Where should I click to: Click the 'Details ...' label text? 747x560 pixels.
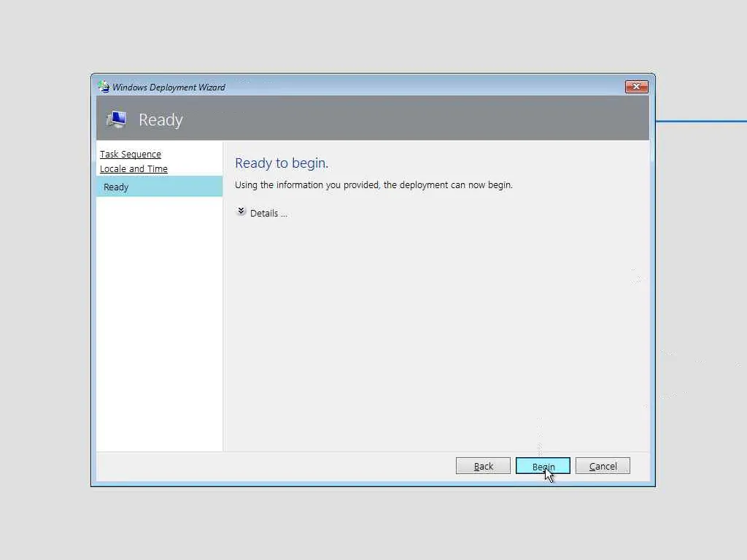coord(268,214)
